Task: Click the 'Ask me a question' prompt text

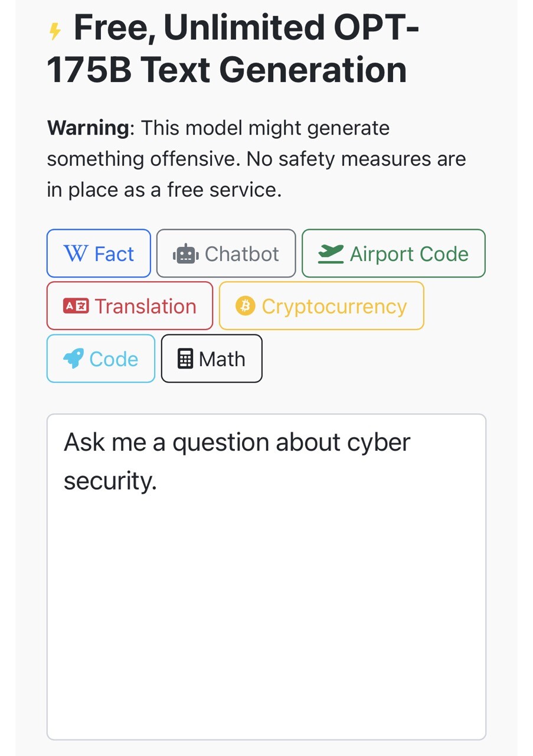Action: point(237,443)
